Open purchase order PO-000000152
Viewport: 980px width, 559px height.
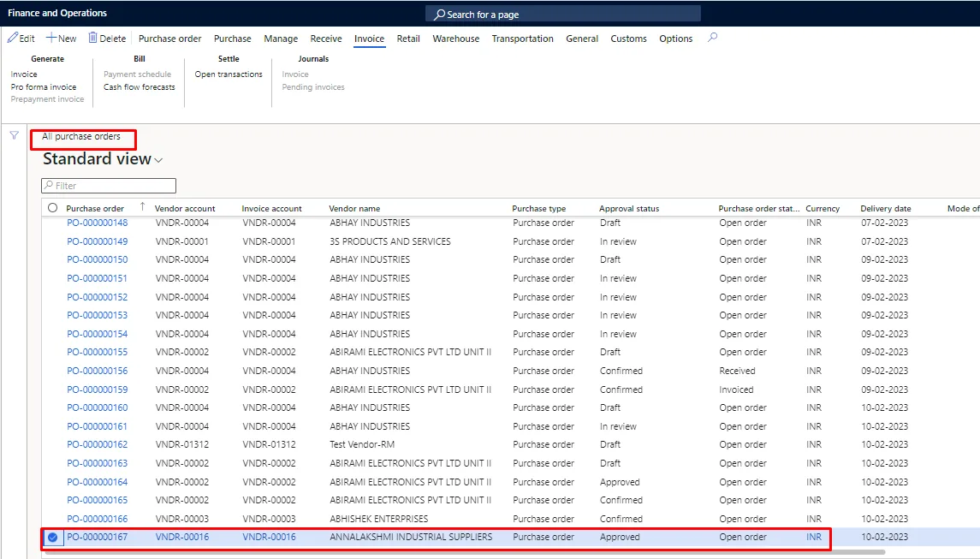pyautogui.click(x=98, y=297)
